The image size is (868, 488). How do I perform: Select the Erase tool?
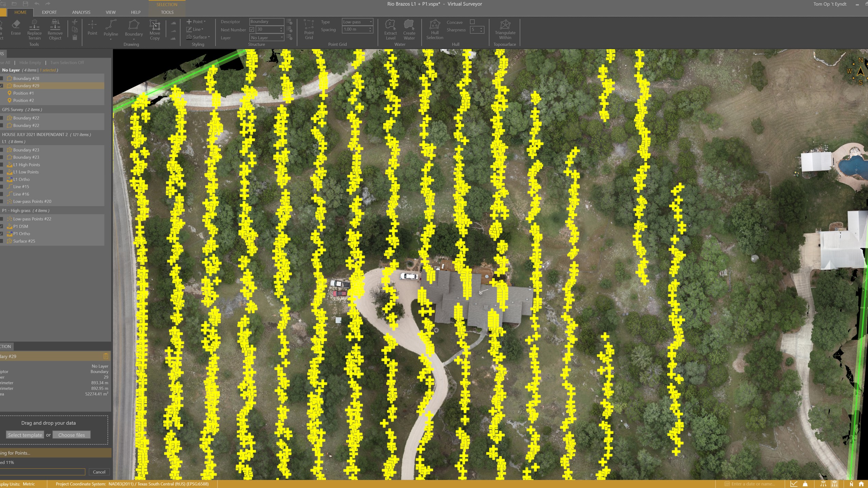(16, 27)
